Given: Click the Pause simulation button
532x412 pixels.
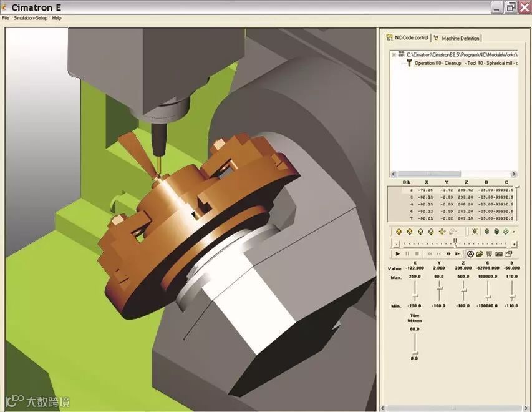Looking at the screenshot, I should point(407,253).
